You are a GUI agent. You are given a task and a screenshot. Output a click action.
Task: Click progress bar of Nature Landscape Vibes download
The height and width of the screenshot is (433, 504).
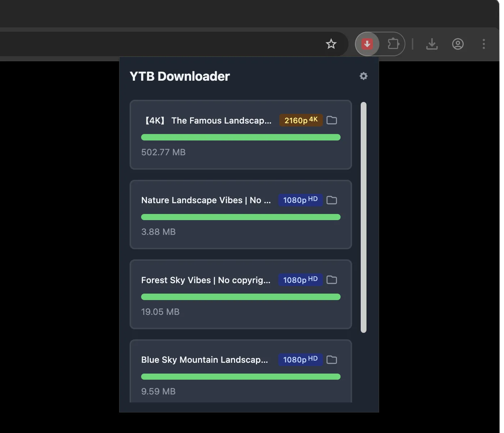point(241,217)
